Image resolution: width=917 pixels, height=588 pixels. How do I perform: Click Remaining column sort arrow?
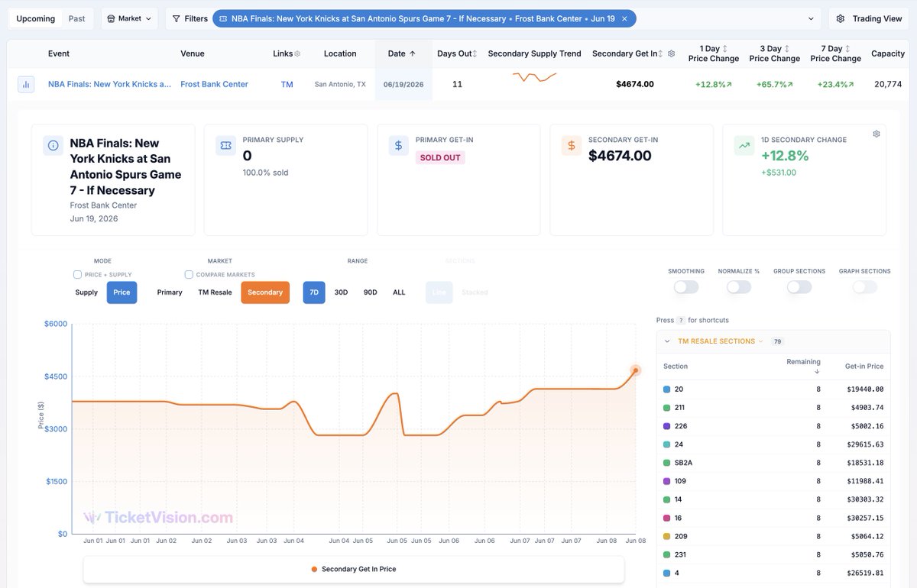click(x=817, y=372)
